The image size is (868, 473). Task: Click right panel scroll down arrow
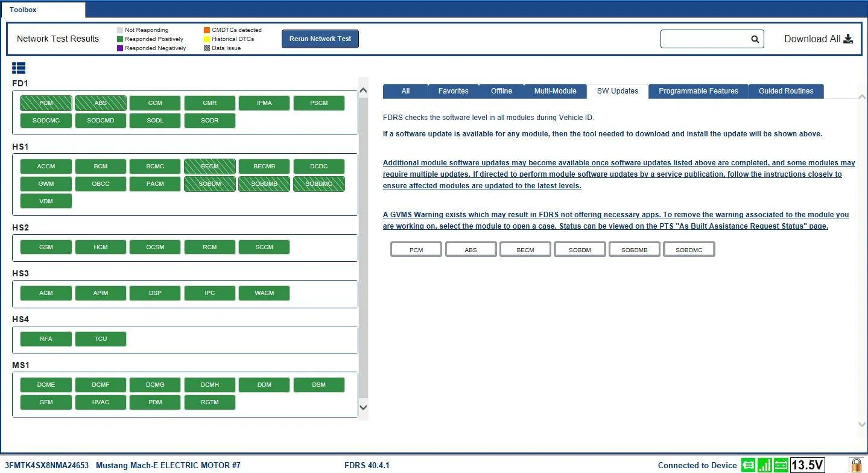pos(861,424)
